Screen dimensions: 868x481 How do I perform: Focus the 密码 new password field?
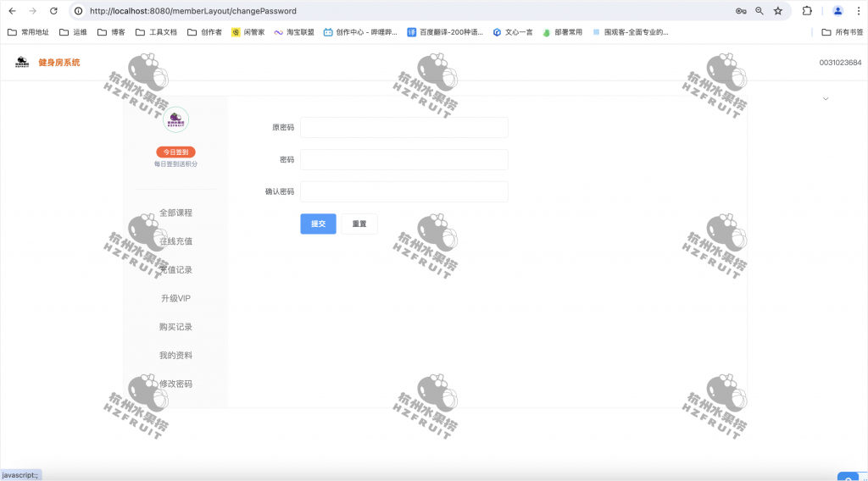click(404, 159)
